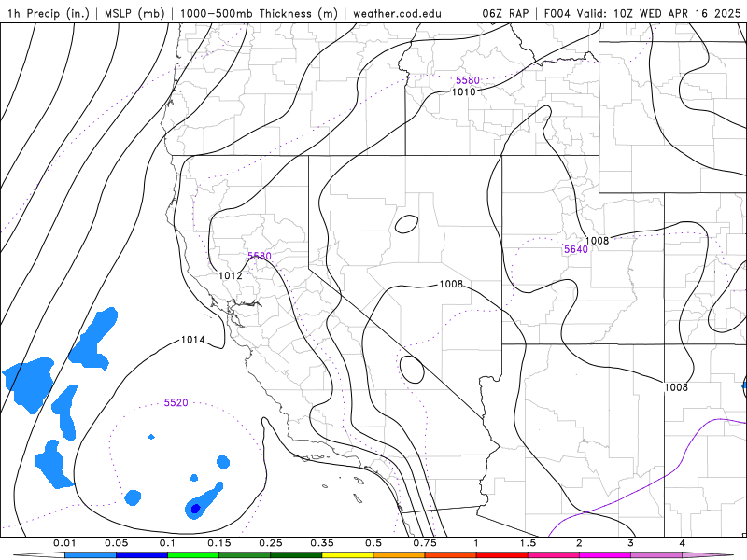Click the orange-red 0.75 legend swatch
Viewport: 747px width, 560px height.
pyautogui.click(x=451, y=555)
